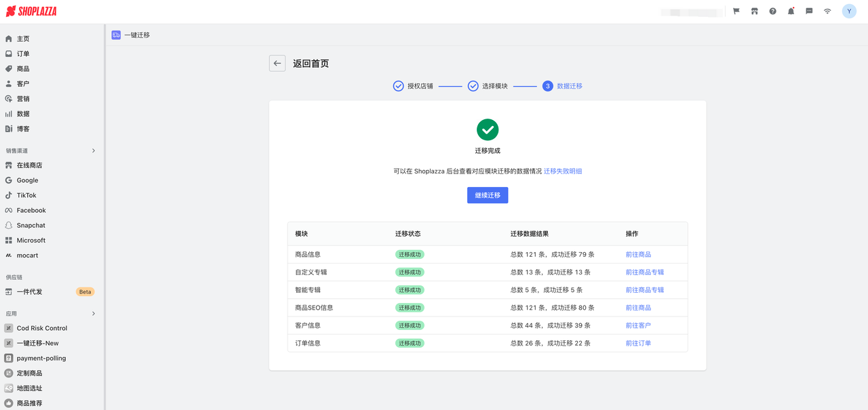Open the storefront icon in top bar
868x410 pixels.
(754, 12)
